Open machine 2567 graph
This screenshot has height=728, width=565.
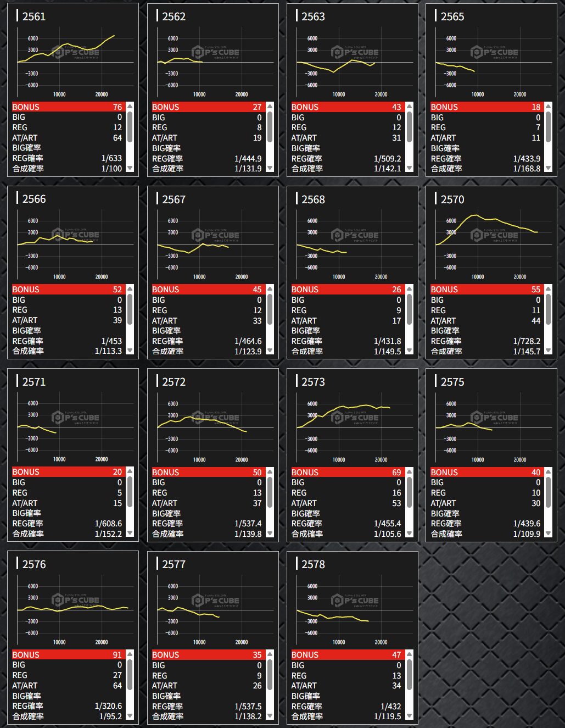click(x=213, y=245)
